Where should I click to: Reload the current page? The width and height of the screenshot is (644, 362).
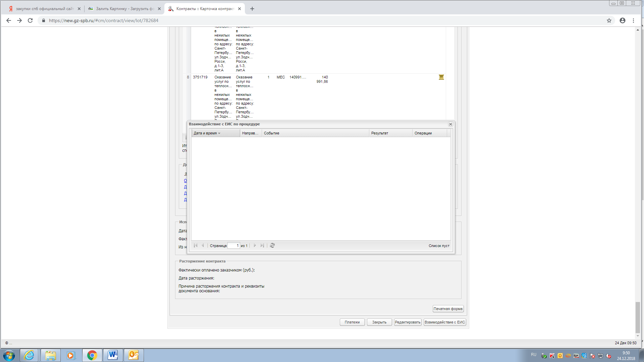[x=30, y=20]
